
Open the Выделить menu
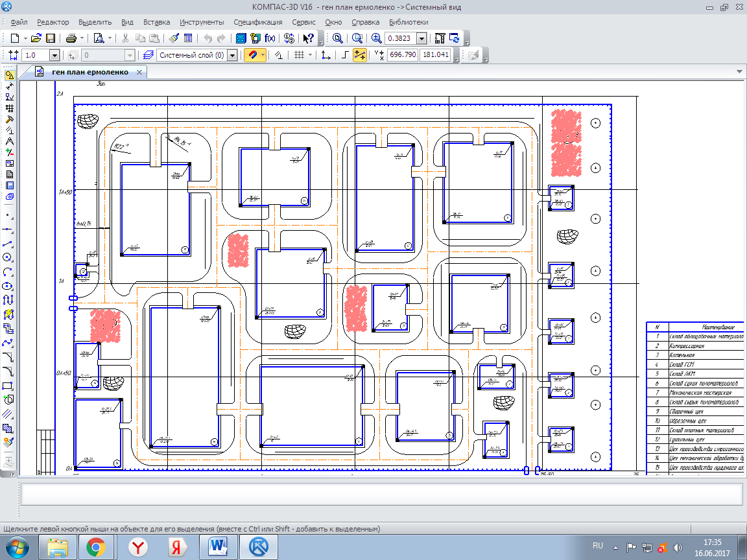coord(95,22)
